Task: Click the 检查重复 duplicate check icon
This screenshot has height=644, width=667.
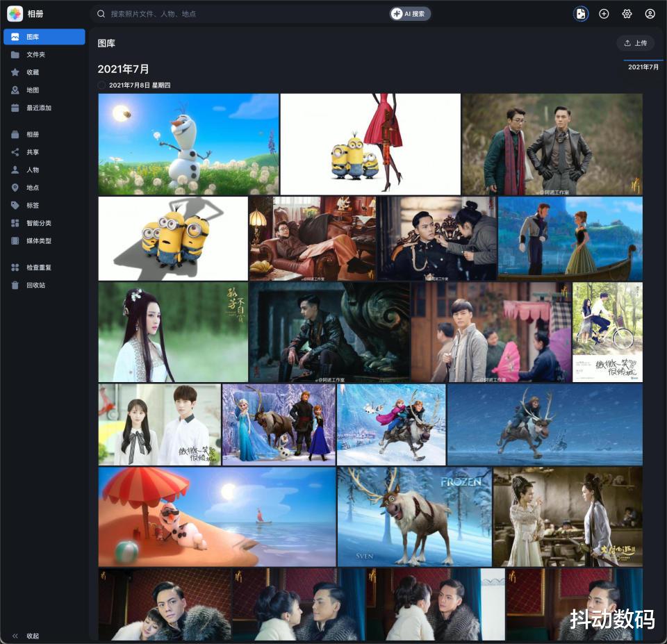Action: (x=15, y=267)
